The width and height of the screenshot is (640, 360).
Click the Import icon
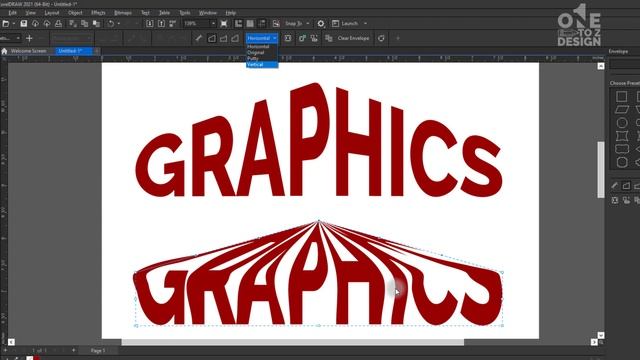[149, 24]
